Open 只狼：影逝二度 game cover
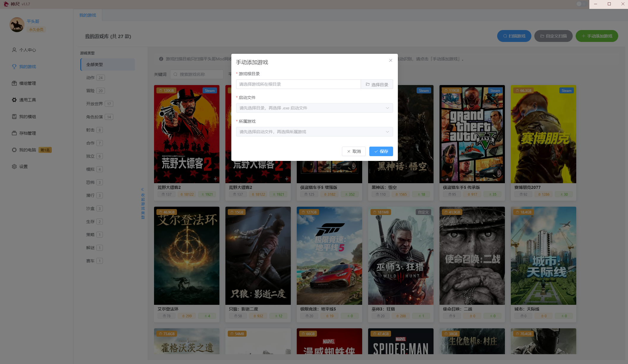The width and height of the screenshot is (628, 364). 258,256
